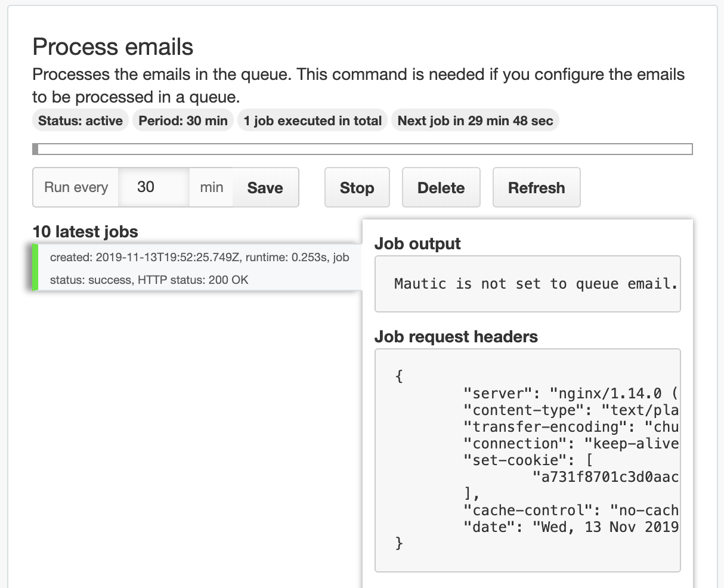Image resolution: width=724 pixels, height=588 pixels.
Task: Click the 1 job executed in total badge
Action: pos(312,120)
